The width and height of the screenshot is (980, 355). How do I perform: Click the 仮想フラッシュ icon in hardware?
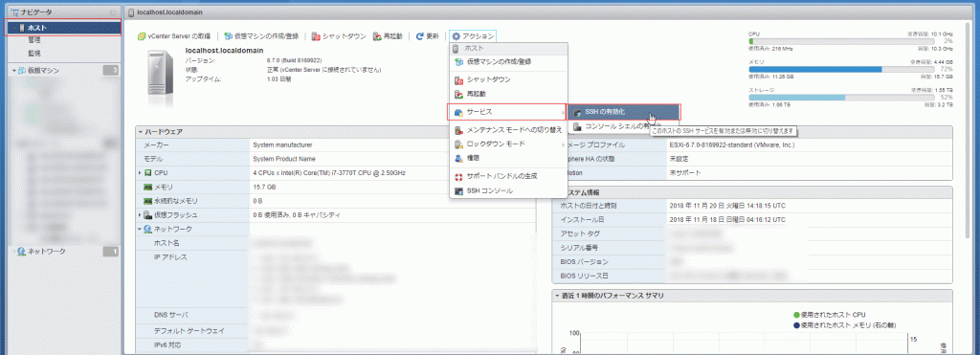[x=148, y=215]
